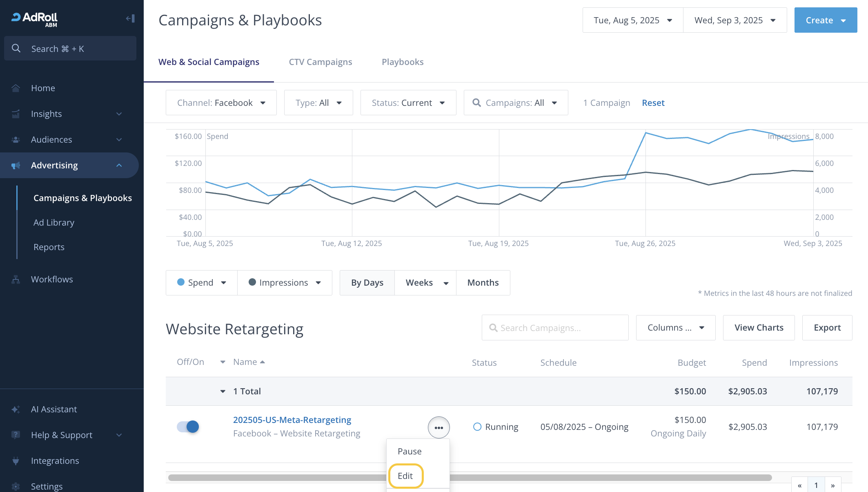Click the Reset filters link
Screen dimensions: 868x492
pos(653,103)
